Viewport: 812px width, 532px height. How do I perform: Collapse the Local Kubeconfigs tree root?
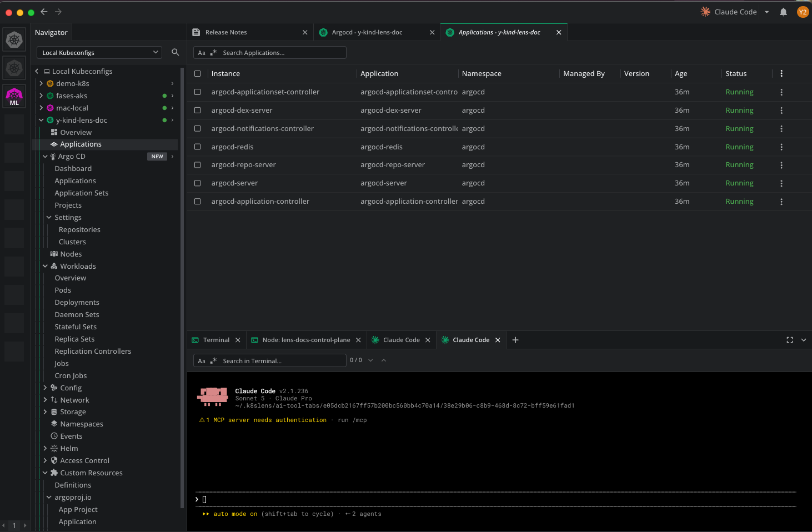tap(37, 71)
